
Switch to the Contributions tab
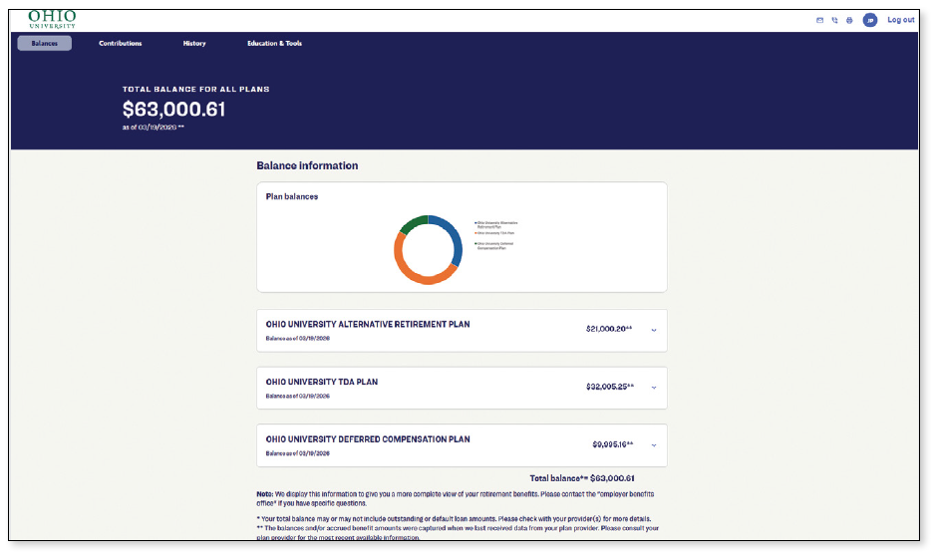[x=121, y=43]
